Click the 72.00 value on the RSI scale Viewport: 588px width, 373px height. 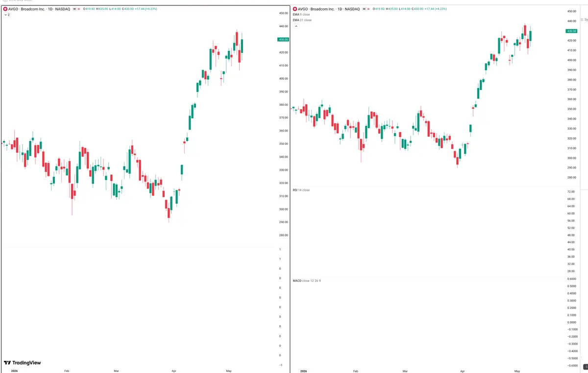(571, 192)
